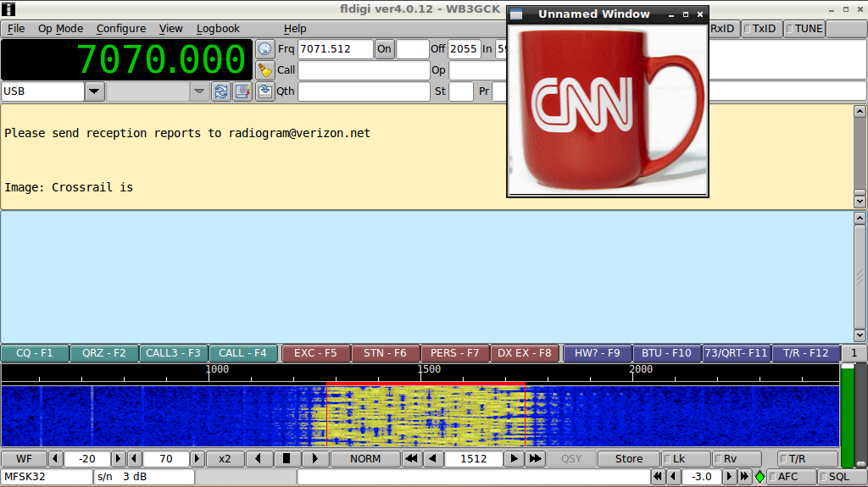The image size is (868, 487).
Task: Click the HW? - F9 macro button
Action: (x=598, y=353)
